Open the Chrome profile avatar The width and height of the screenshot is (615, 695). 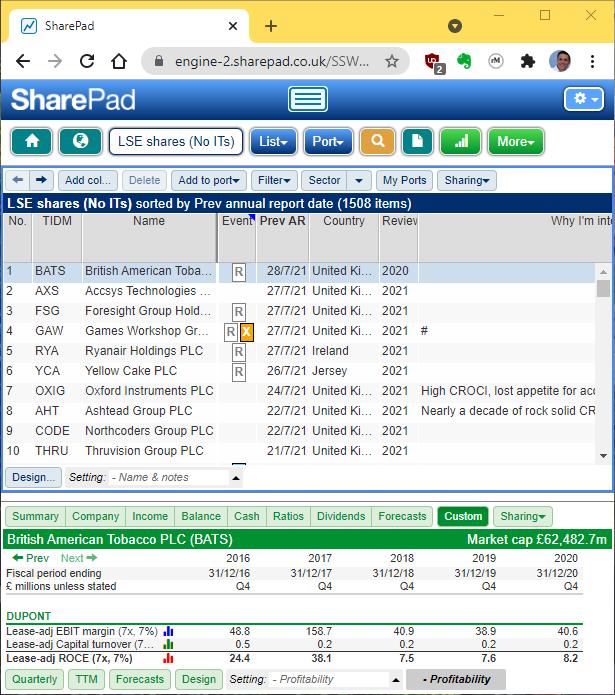560,61
